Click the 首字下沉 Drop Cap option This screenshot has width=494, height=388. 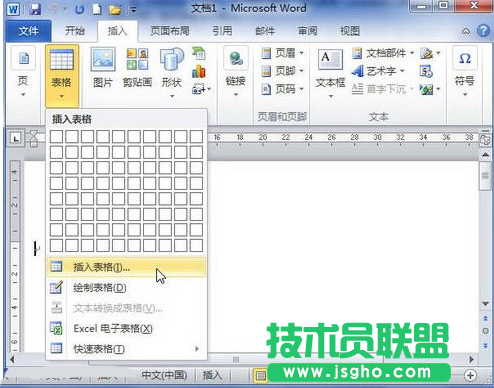coord(383,89)
